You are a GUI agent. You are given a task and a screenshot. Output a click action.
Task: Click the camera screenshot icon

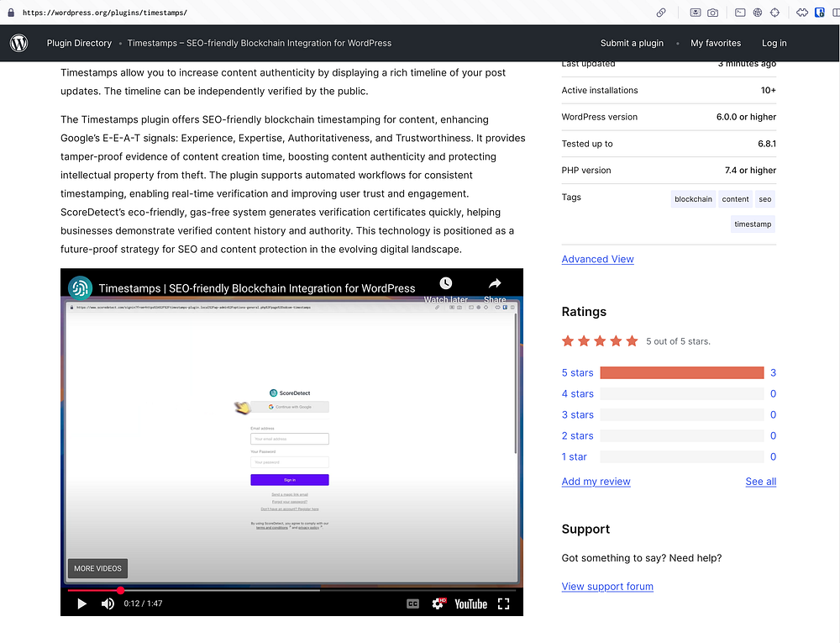712,13
